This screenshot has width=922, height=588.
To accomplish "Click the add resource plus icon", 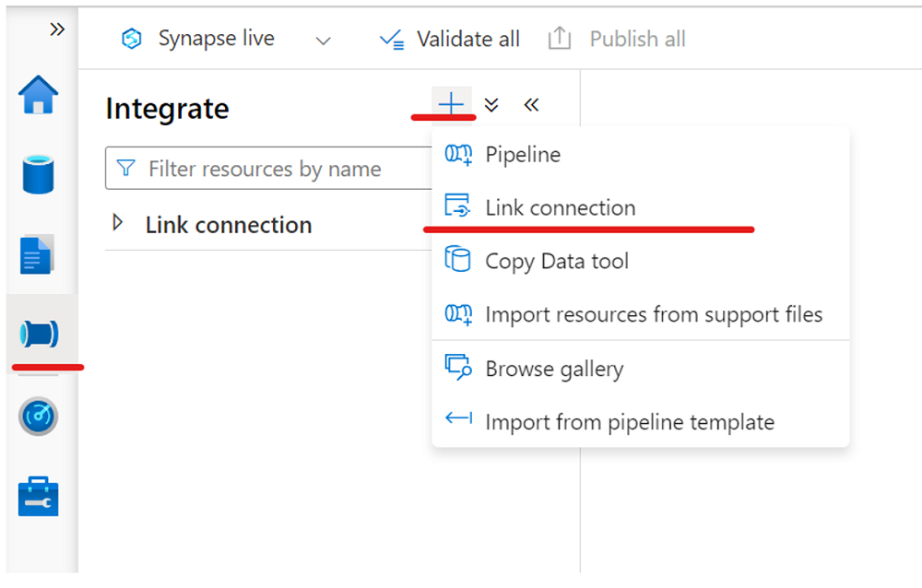I will point(450,104).
